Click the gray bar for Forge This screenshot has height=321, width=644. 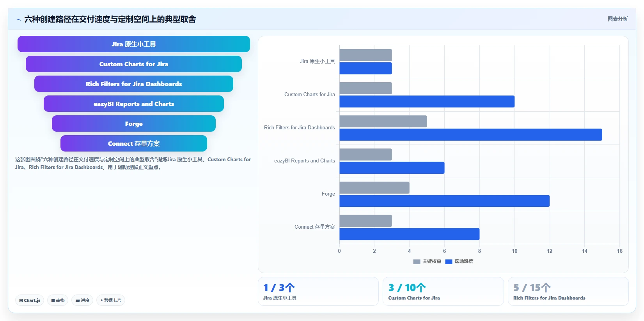[374, 187]
